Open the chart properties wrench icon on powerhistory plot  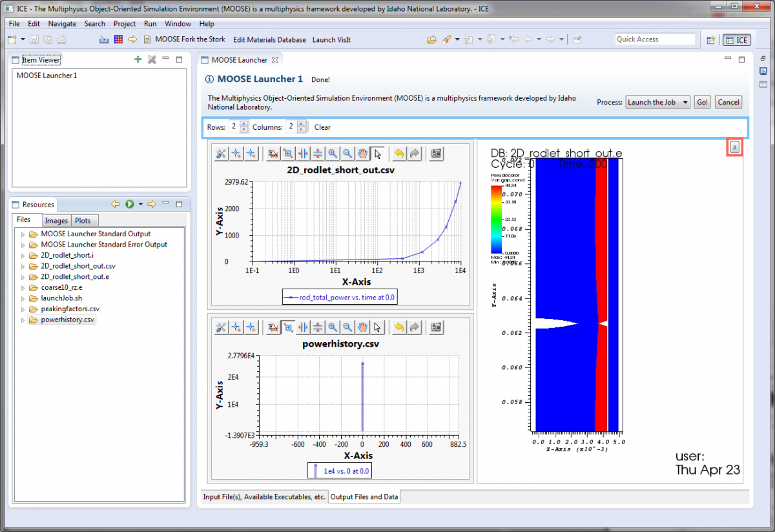tap(221, 327)
